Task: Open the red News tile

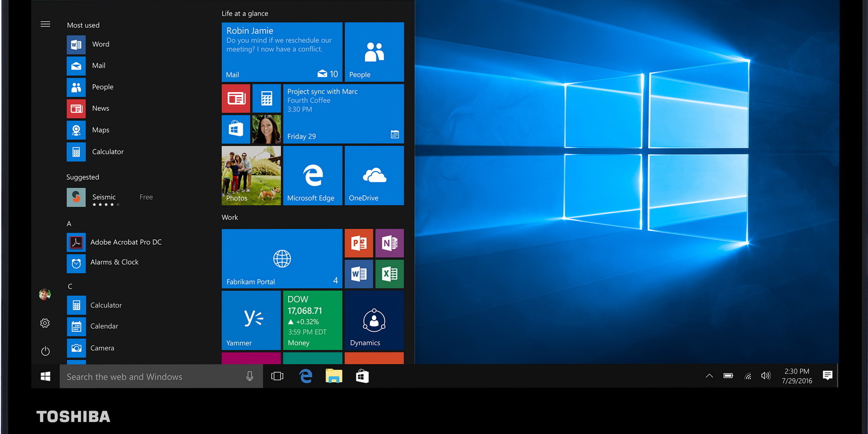Action: pos(236,98)
